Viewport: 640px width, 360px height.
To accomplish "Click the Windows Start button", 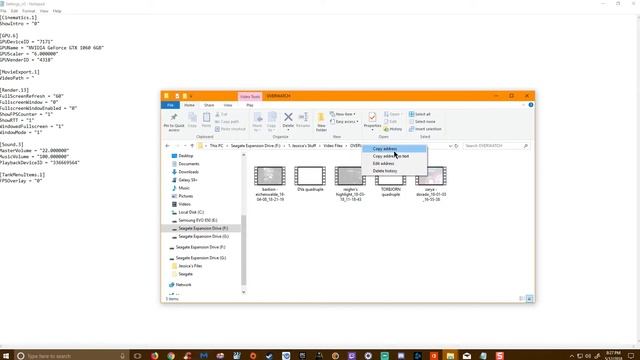I will click(x=6, y=356).
